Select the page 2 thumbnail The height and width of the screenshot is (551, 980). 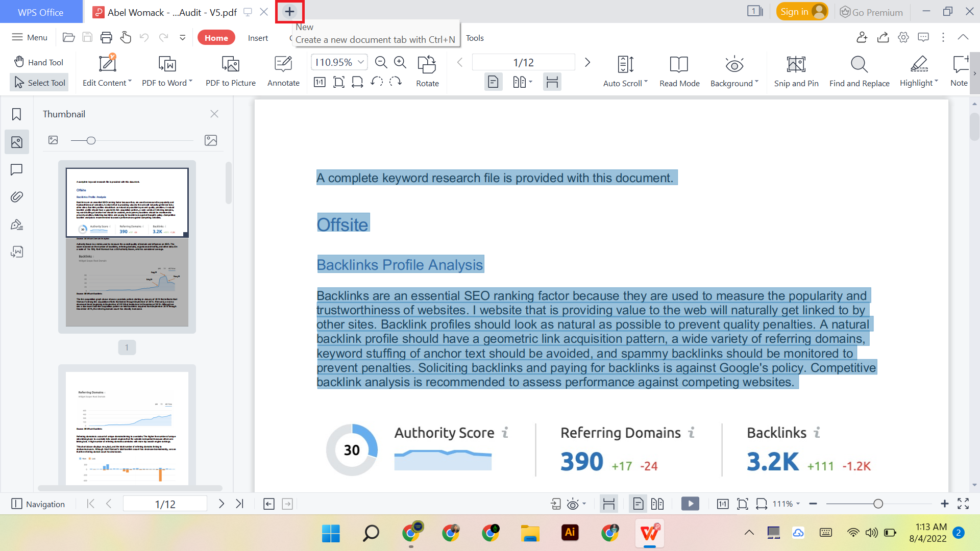point(127,429)
